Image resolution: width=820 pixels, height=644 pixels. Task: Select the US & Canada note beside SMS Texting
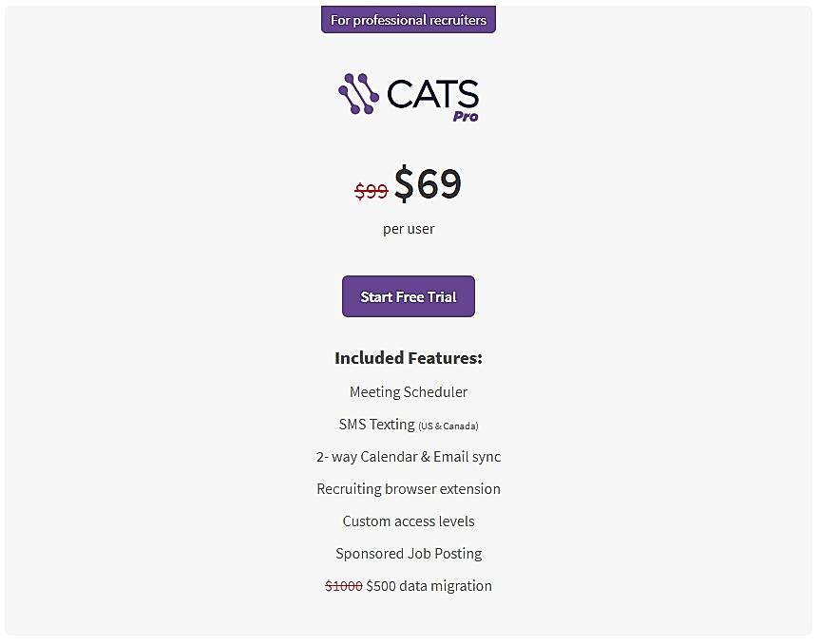448,426
